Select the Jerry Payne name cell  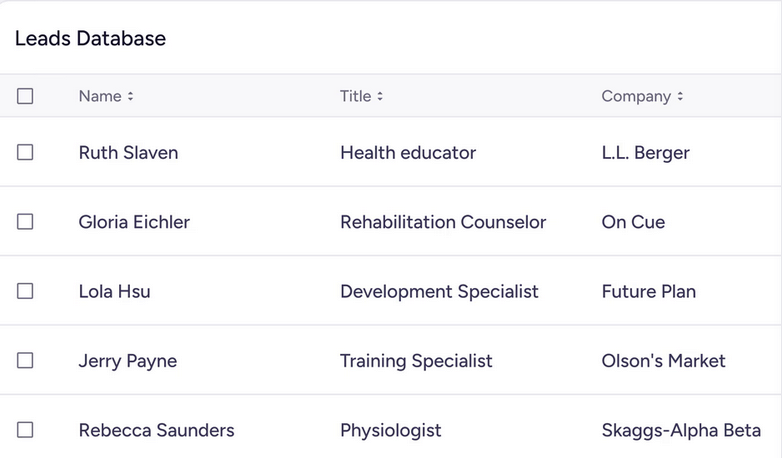pyautogui.click(x=127, y=361)
